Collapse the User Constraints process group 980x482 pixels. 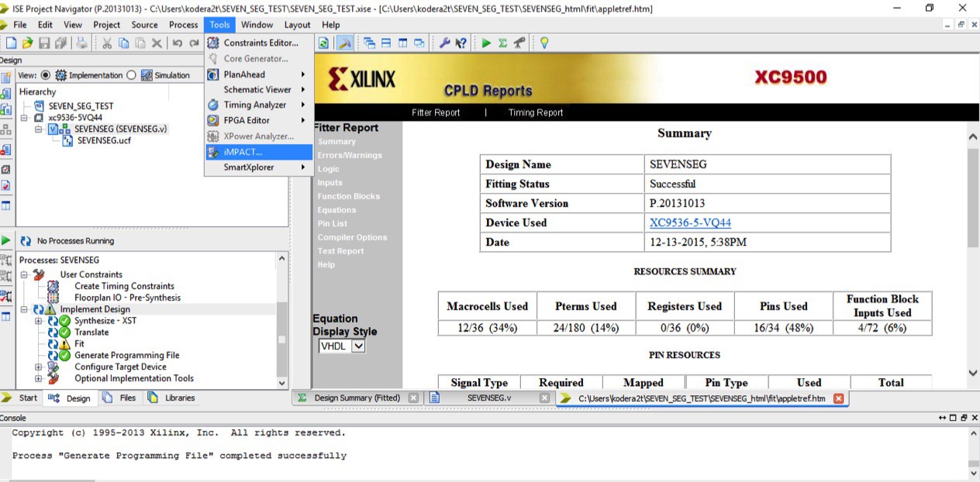tap(24, 274)
